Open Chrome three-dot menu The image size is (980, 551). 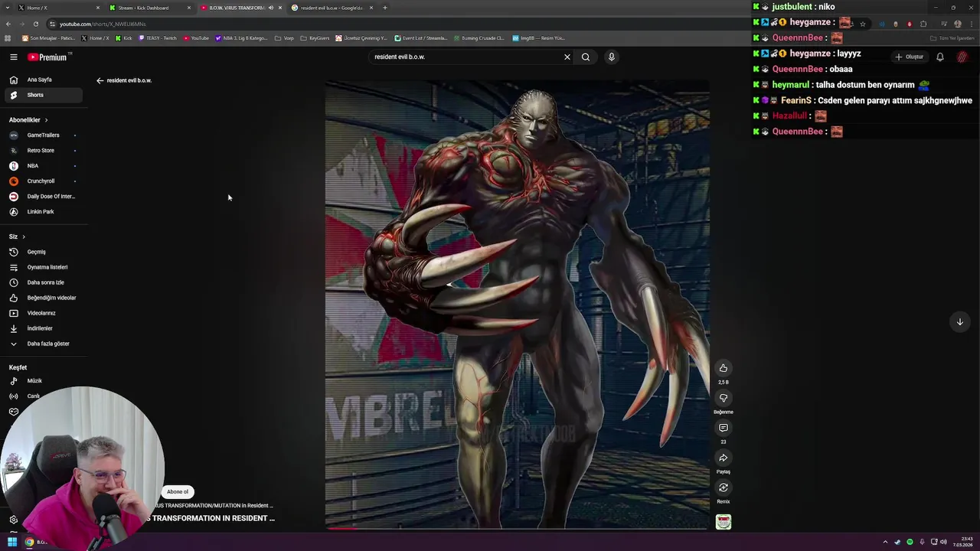pyautogui.click(x=971, y=24)
